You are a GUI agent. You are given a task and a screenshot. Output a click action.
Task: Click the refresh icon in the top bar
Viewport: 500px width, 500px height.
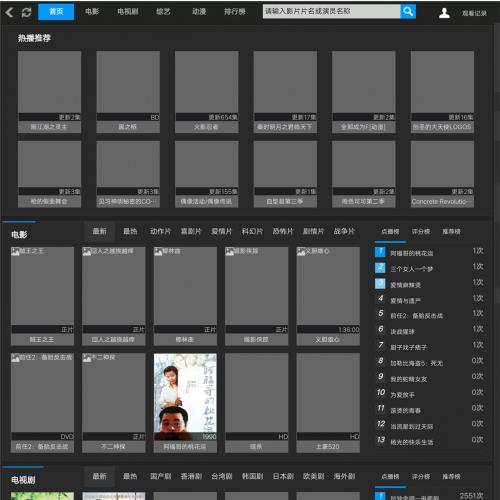(x=26, y=12)
